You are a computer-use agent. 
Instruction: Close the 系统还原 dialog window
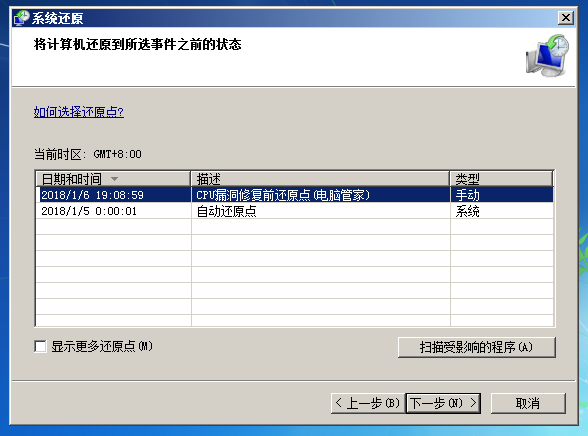[566, 18]
